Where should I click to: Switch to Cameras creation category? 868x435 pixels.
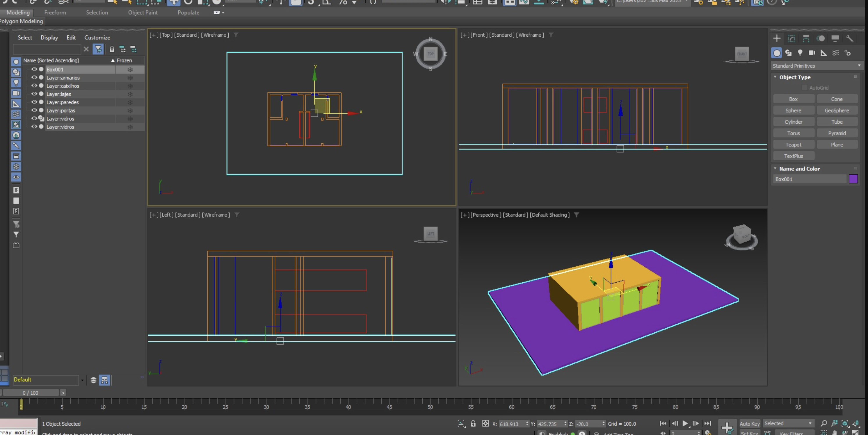pyautogui.click(x=812, y=53)
